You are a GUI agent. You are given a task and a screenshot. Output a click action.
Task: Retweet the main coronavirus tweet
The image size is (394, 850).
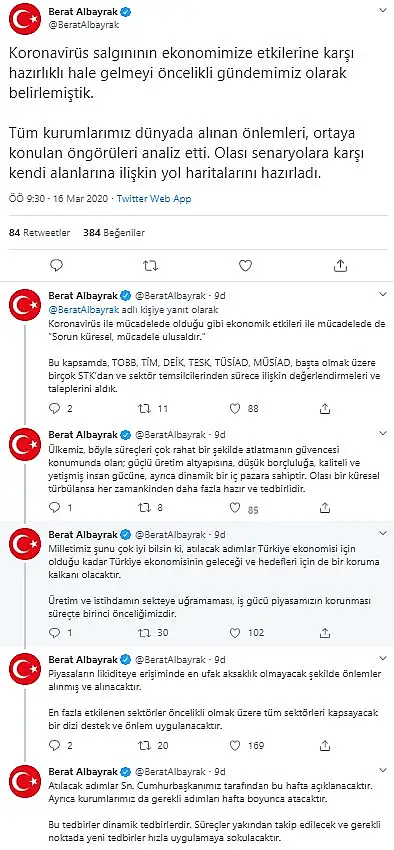click(151, 265)
